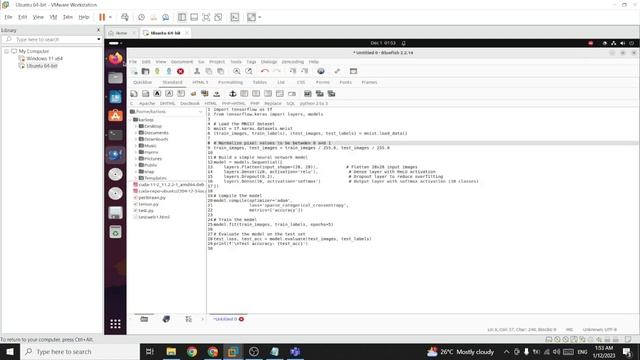The width and height of the screenshot is (640, 360).
Task: Open Trash from the Ubuntu dock
Action: 116,232
